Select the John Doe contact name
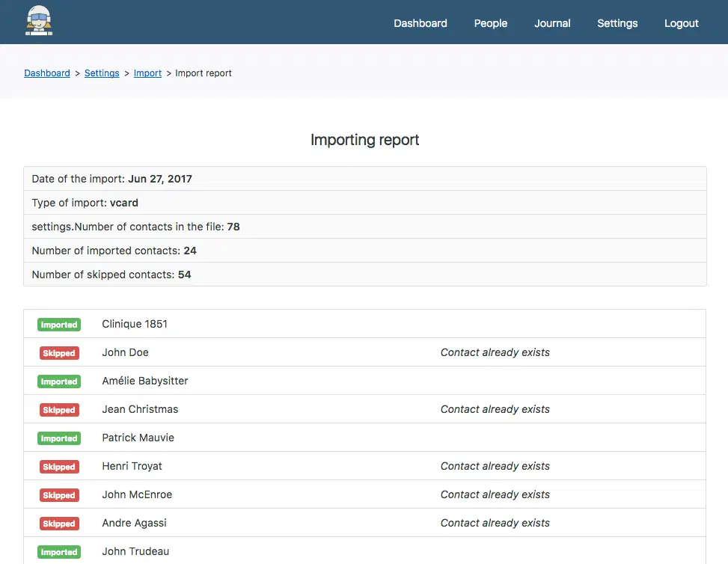The width and height of the screenshot is (728, 564). click(126, 352)
